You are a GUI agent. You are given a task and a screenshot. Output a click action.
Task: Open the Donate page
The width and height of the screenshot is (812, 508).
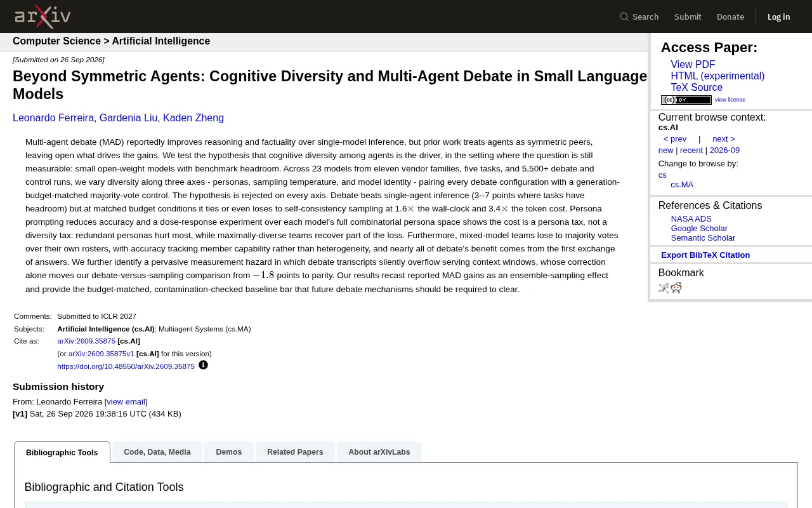click(730, 17)
